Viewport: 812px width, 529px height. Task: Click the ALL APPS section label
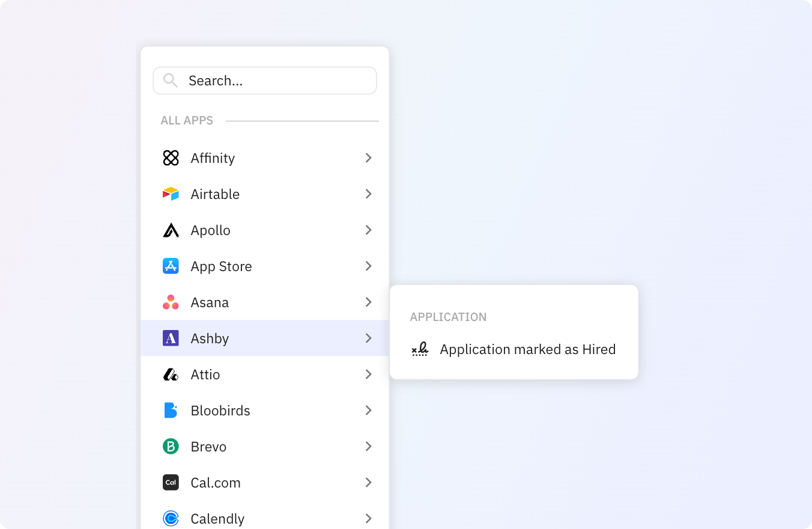point(187,121)
